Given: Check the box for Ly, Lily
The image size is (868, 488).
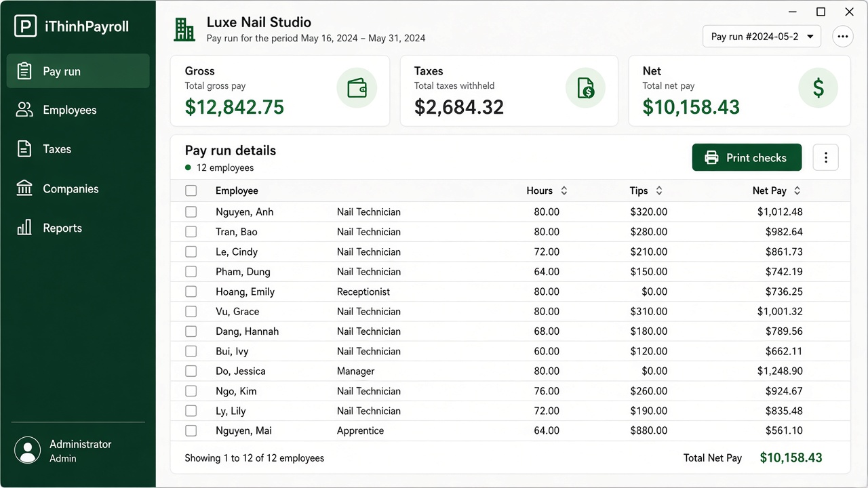Looking at the screenshot, I should click(x=191, y=411).
